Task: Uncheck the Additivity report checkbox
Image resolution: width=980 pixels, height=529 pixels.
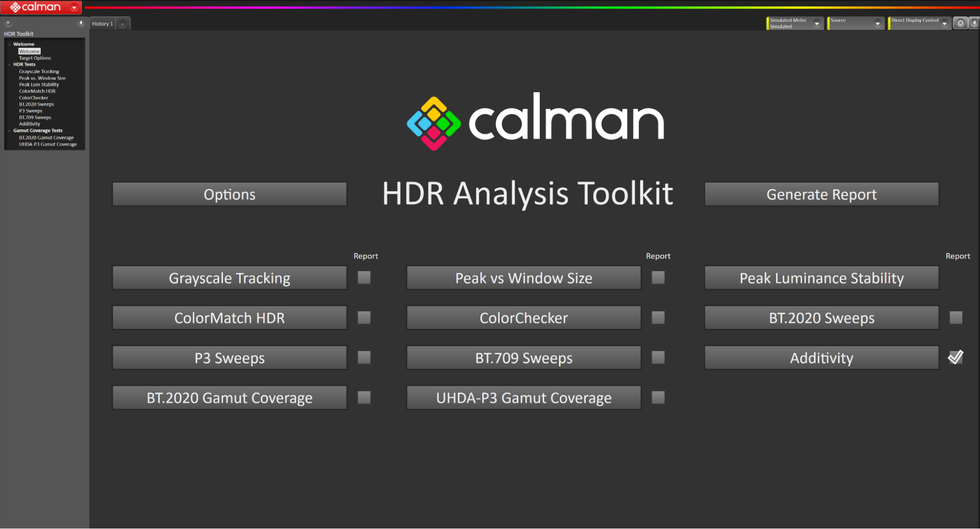Action: [956, 357]
